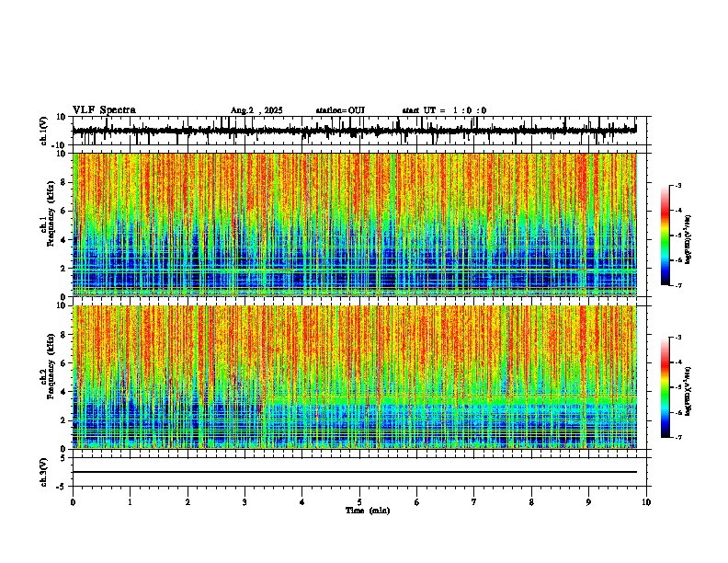Click the time axis tick label "6"
728x563 pixels.
click(417, 502)
